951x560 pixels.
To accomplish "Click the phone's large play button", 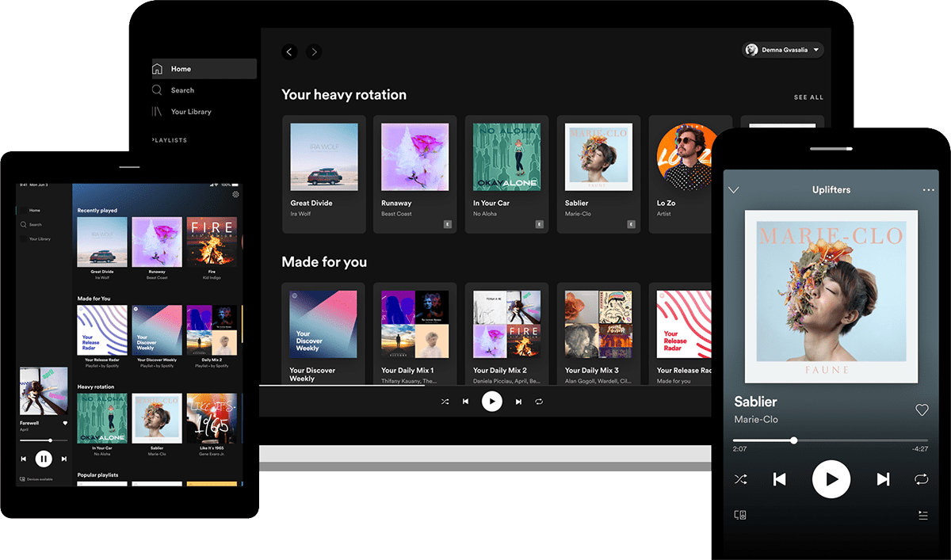I will pos(831,479).
